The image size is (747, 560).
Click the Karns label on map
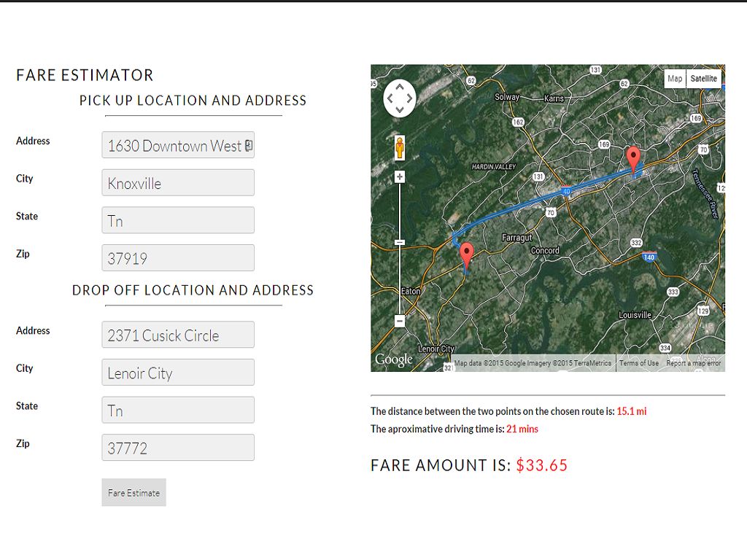tap(554, 98)
